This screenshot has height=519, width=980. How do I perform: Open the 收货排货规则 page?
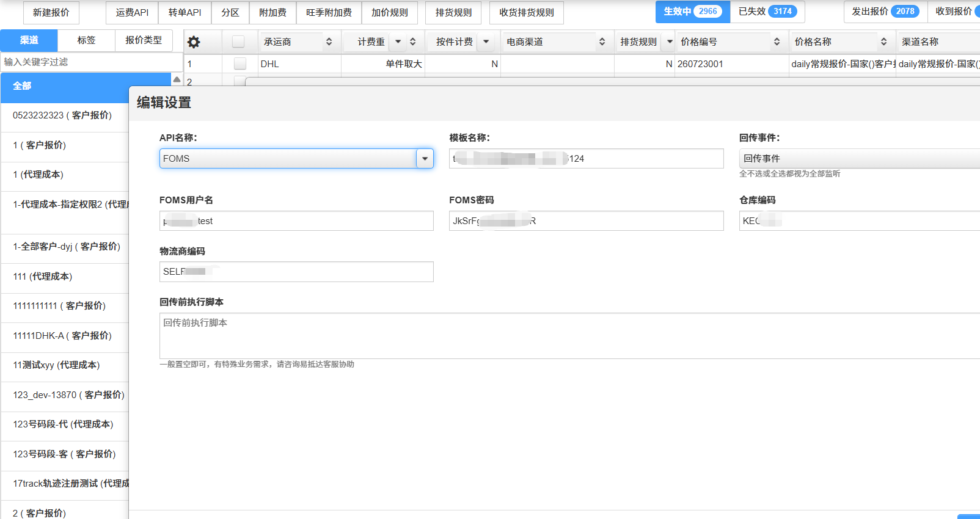click(527, 12)
